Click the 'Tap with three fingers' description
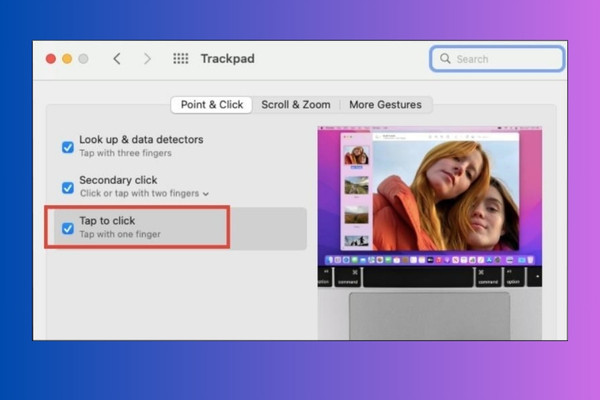This screenshot has width=600, height=400. (x=126, y=153)
